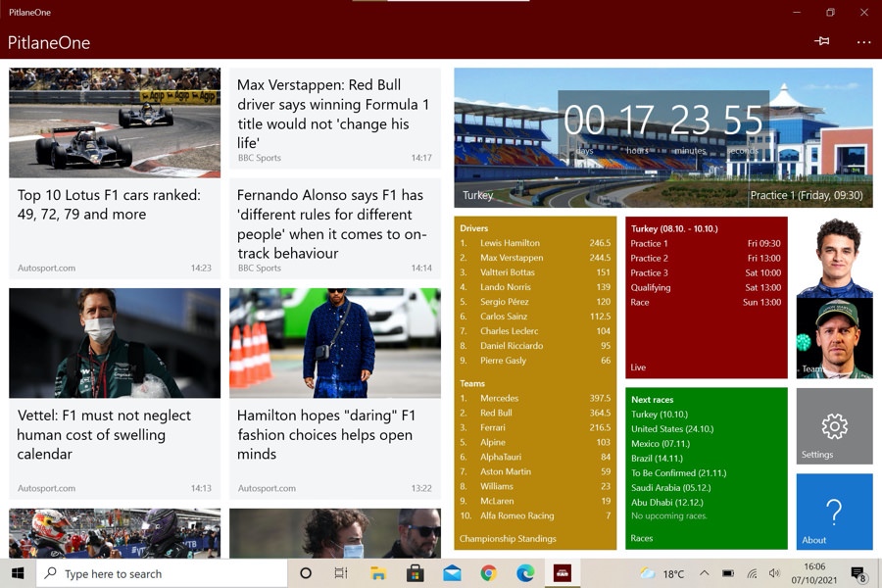Select Valtteri Bottas in drivers list
The image size is (882, 588).
point(535,272)
